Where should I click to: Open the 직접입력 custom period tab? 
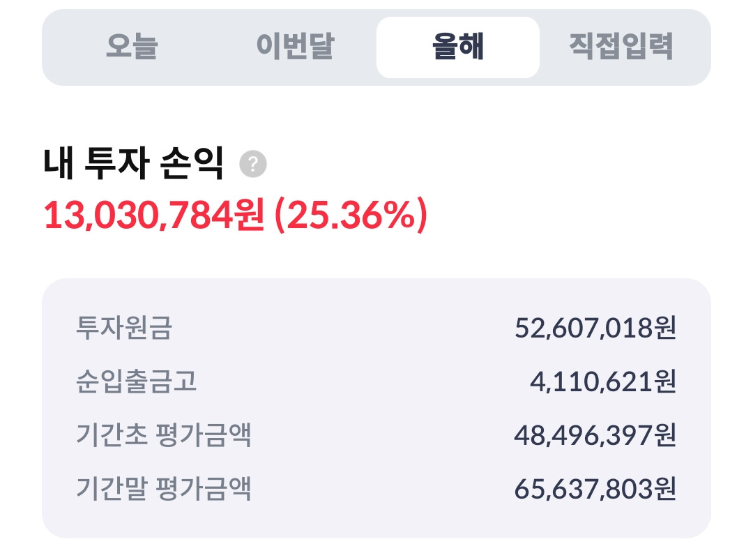tap(621, 47)
